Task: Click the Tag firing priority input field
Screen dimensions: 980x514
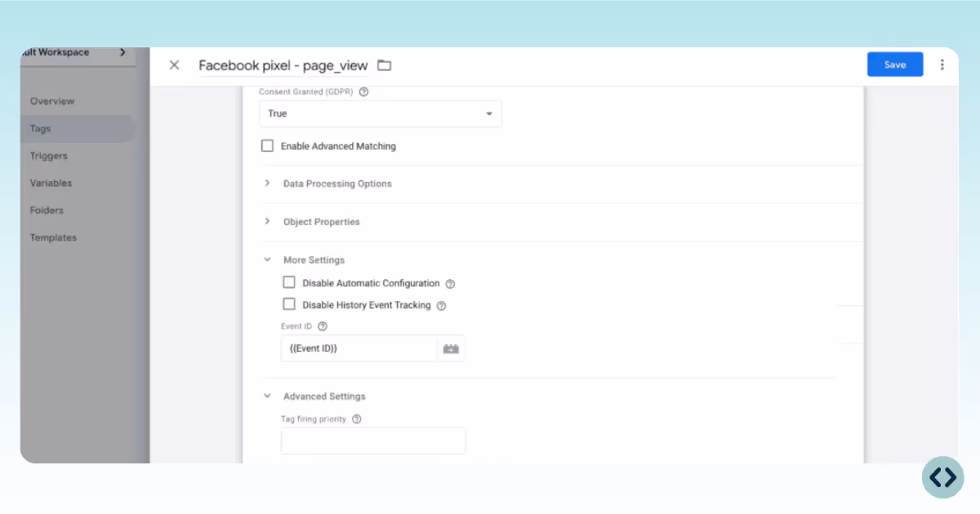Action: pyautogui.click(x=373, y=441)
